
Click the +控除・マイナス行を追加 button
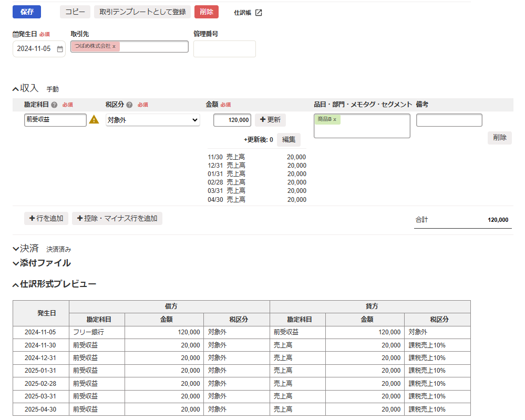(x=117, y=218)
